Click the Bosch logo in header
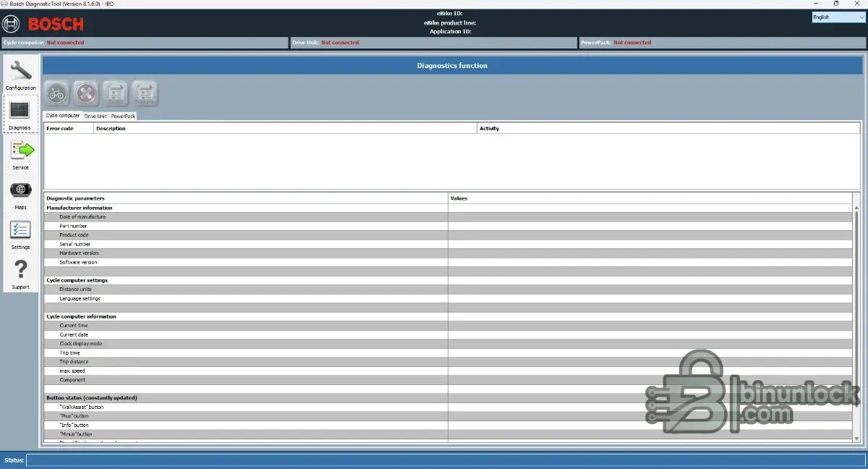The image size is (868, 469). click(x=43, y=25)
